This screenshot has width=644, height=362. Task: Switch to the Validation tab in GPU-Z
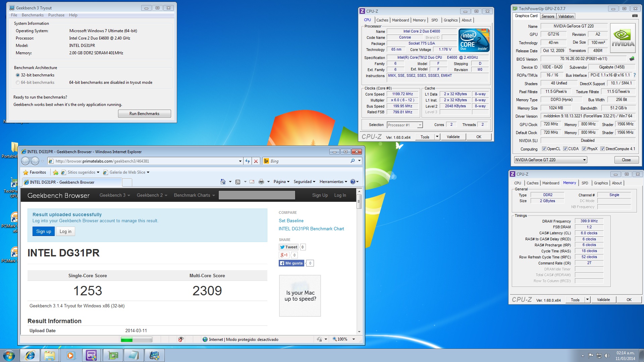coord(566,16)
